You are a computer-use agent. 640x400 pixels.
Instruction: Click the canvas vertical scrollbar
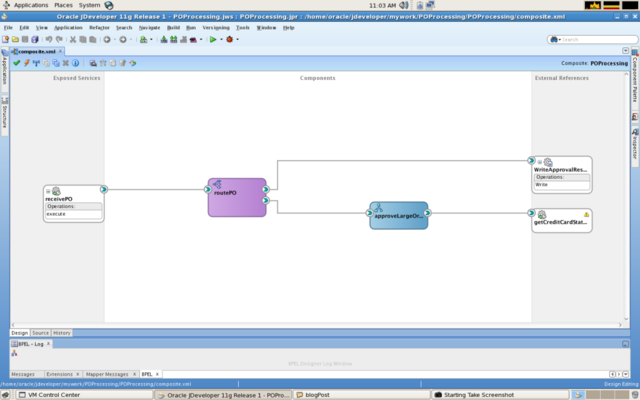click(626, 197)
